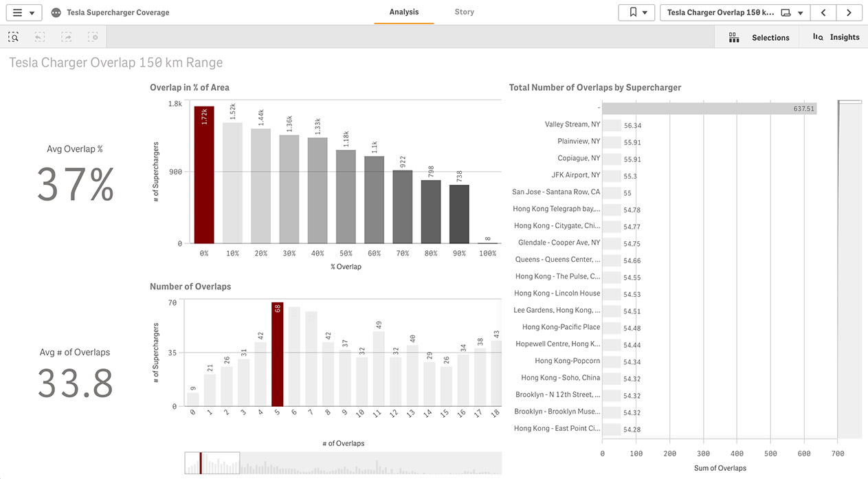Image resolution: width=868 pixels, height=479 pixels.
Task: Select Copiague, NY row
Action: [577, 158]
